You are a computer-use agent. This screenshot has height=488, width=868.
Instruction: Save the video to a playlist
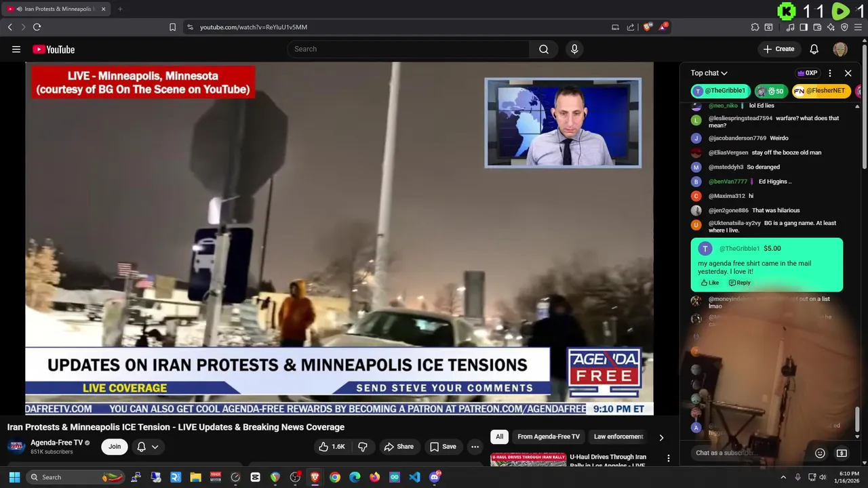[443, 447]
